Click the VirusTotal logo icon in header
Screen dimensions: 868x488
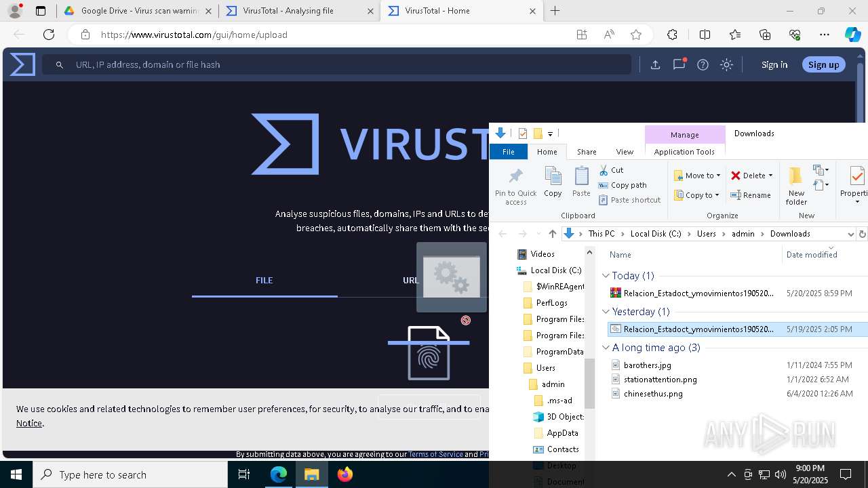coord(22,64)
